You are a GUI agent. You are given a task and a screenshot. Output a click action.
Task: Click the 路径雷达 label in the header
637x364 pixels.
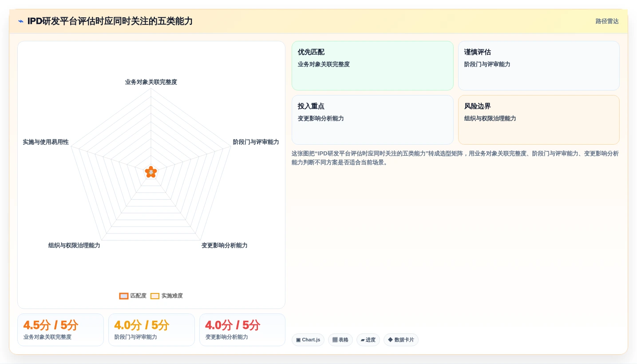[x=607, y=21]
